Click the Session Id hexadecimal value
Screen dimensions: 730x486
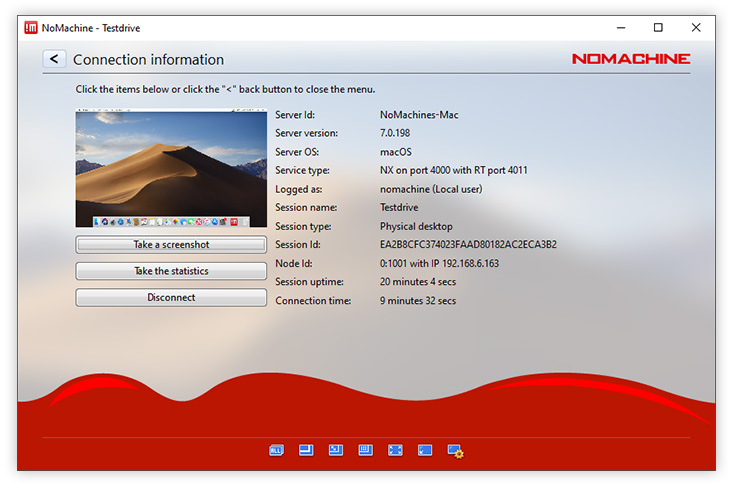[x=468, y=245]
